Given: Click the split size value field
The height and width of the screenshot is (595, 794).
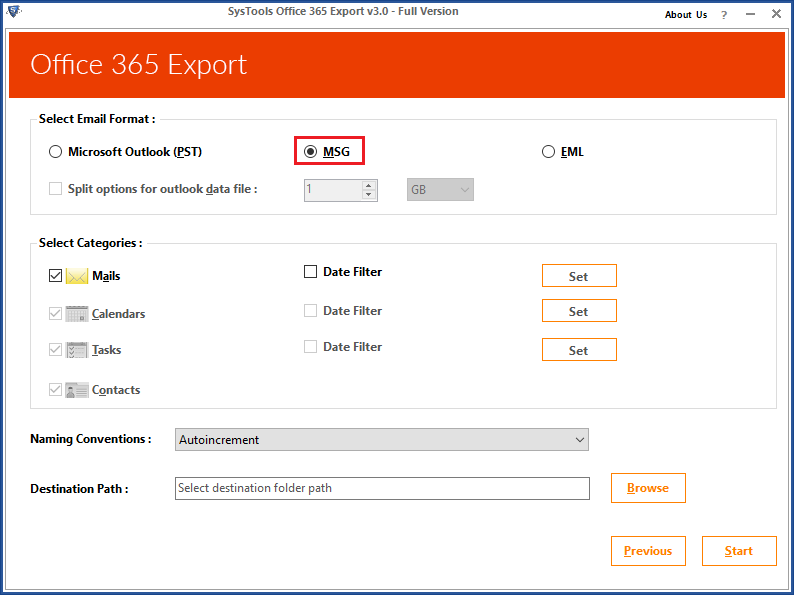Looking at the screenshot, I should 333,190.
